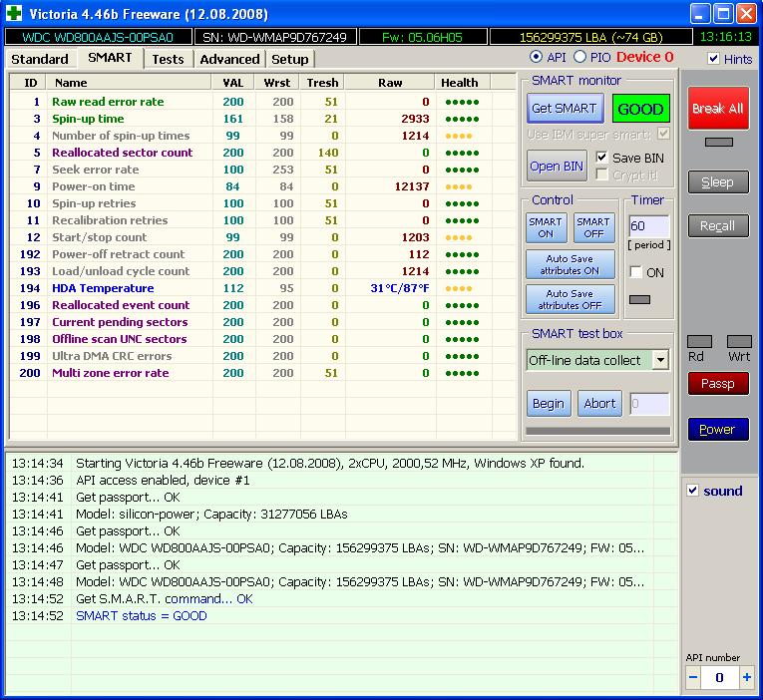Viewport: 763px width, 700px height.
Task: Click the SMART test box number field
Action: [x=649, y=404]
